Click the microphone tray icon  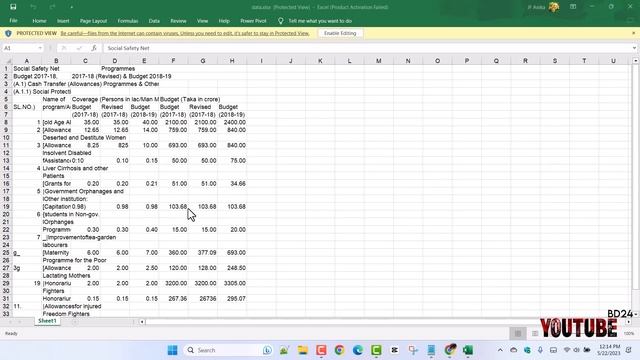point(540,350)
